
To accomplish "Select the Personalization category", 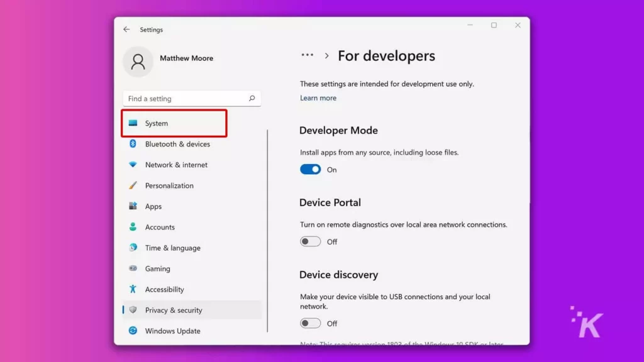I will click(192, 185).
